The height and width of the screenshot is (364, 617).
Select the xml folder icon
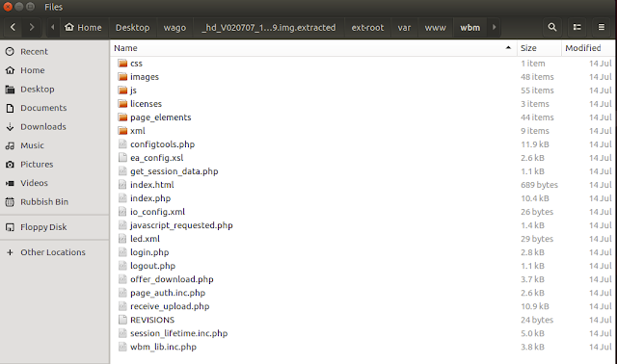[122, 131]
